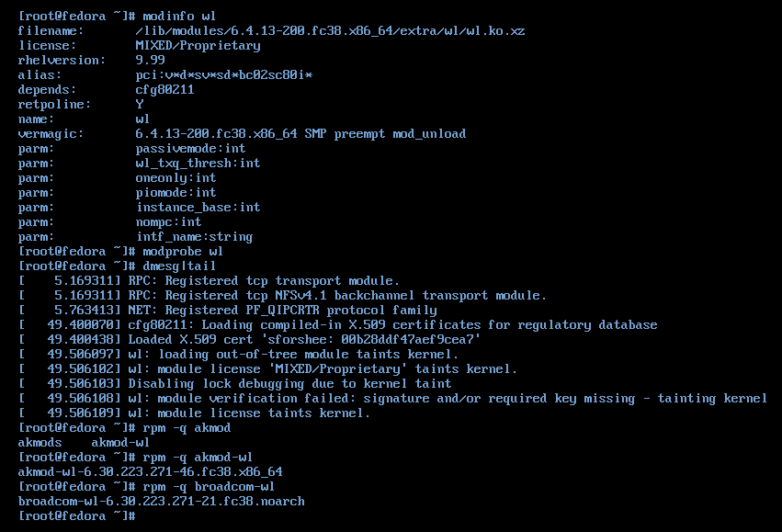
Task: Click the 'dmesg|tail' command
Action: point(179,266)
